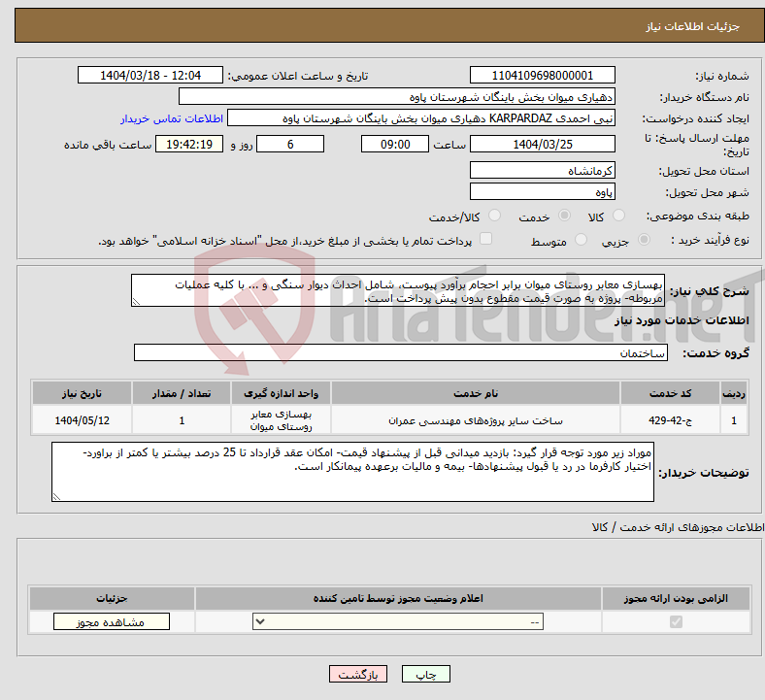This screenshot has height=700, width=765.
Task: Click the request number field
Action: coord(542,76)
